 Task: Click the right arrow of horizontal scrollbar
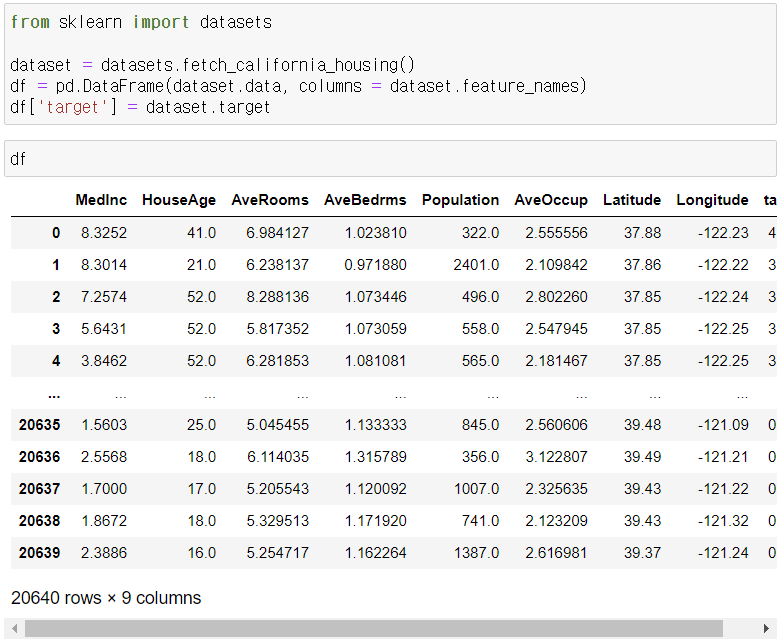pyautogui.click(x=767, y=629)
